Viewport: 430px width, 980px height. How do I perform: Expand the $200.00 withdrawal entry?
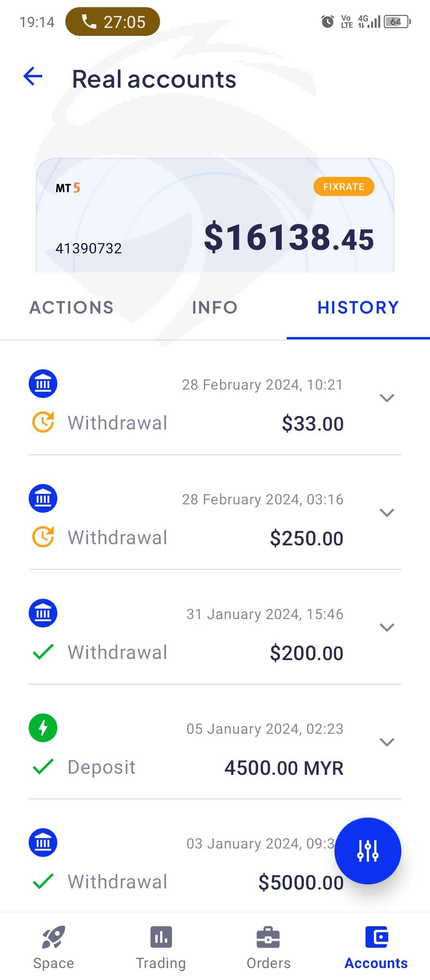click(387, 627)
